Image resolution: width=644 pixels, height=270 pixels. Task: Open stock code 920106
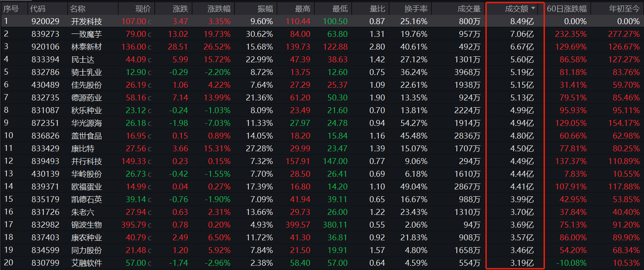[45, 47]
